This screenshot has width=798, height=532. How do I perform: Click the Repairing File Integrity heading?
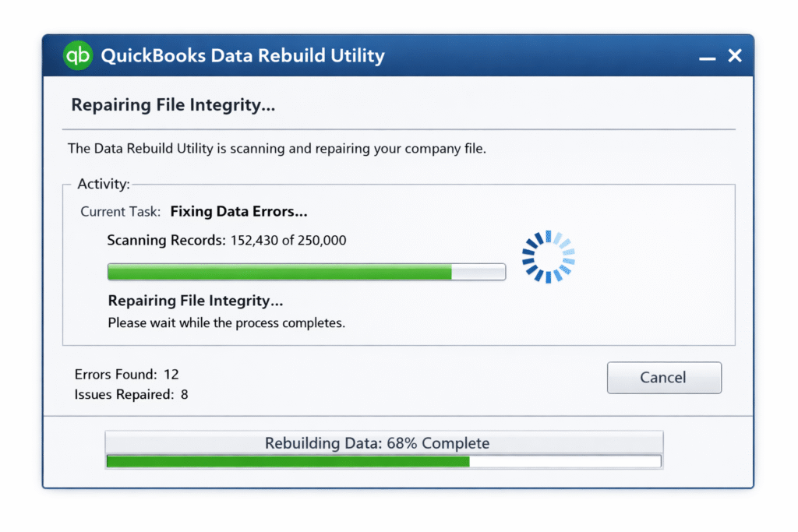tap(172, 104)
